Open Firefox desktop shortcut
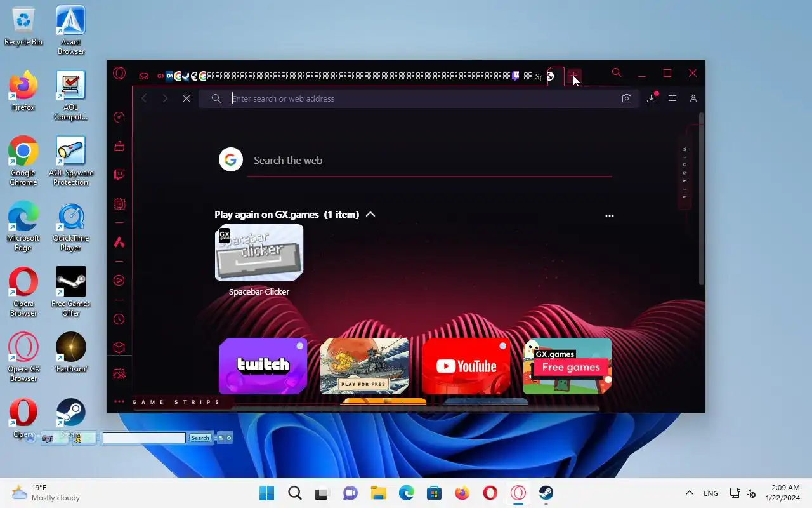This screenshot has width=812, height=508. [23, 91]
